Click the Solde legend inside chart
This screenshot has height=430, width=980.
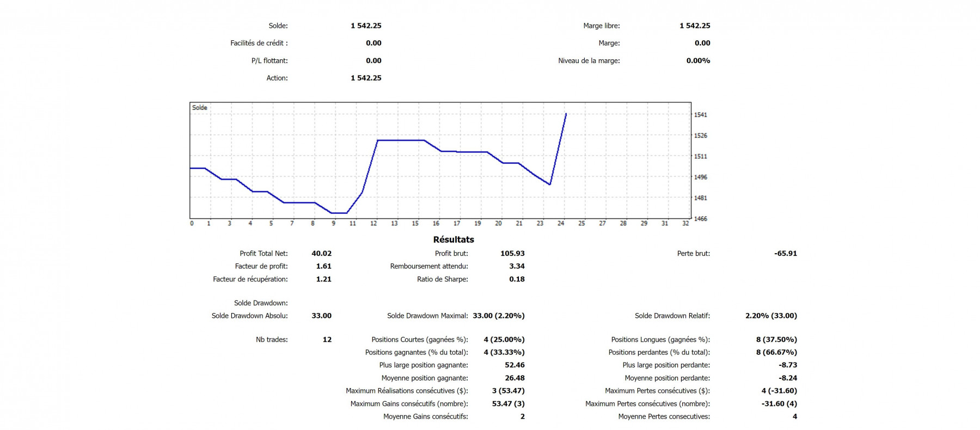point(199,108)
